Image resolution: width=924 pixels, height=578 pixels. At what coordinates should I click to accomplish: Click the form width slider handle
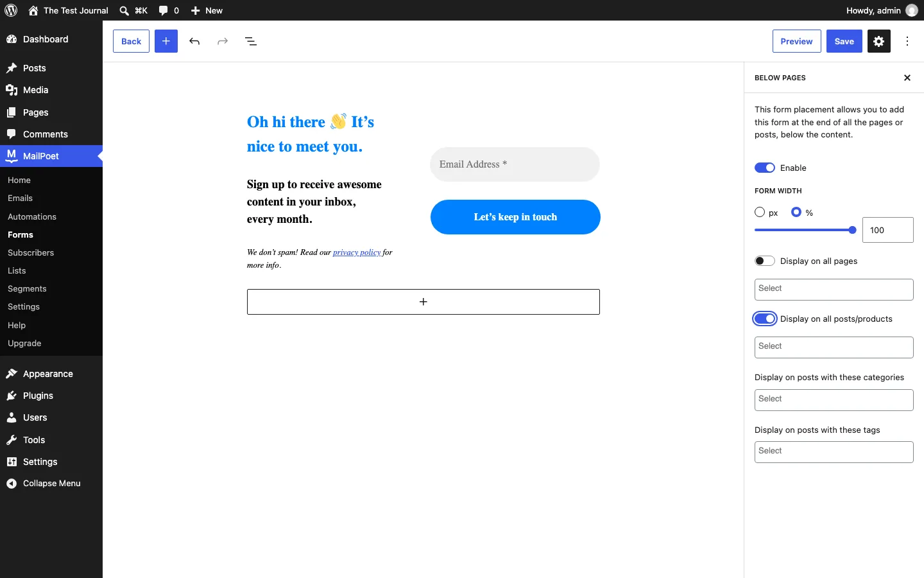853,230
